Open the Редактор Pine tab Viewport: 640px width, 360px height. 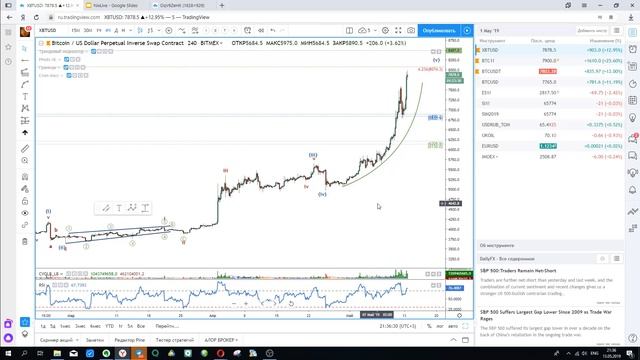(x=129, y=340)
